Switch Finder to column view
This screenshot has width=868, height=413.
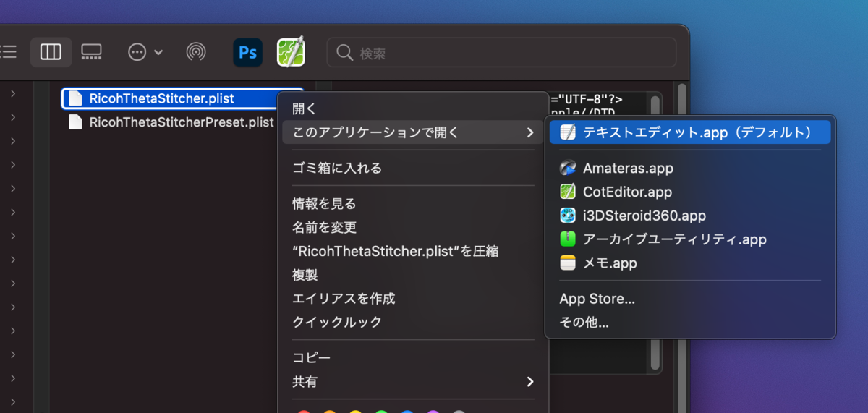tap(51, 52)
